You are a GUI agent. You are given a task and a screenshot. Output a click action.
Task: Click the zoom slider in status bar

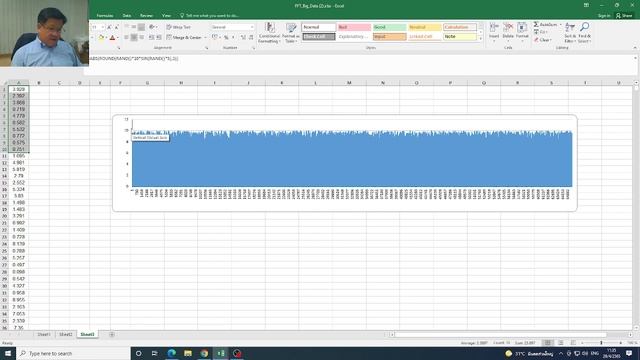[602, 343]
